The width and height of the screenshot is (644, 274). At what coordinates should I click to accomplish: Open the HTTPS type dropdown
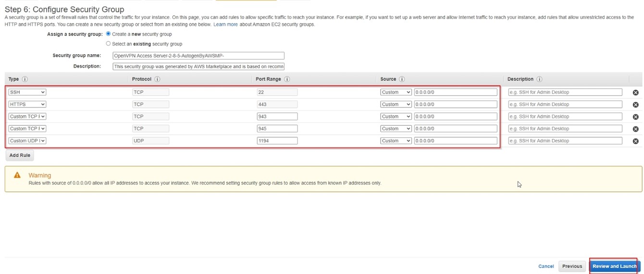pos(27,104)
